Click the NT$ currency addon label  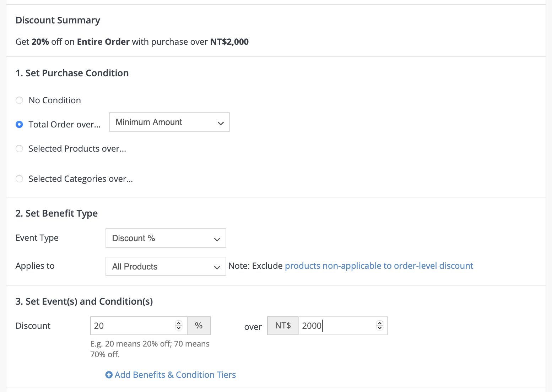283,326
